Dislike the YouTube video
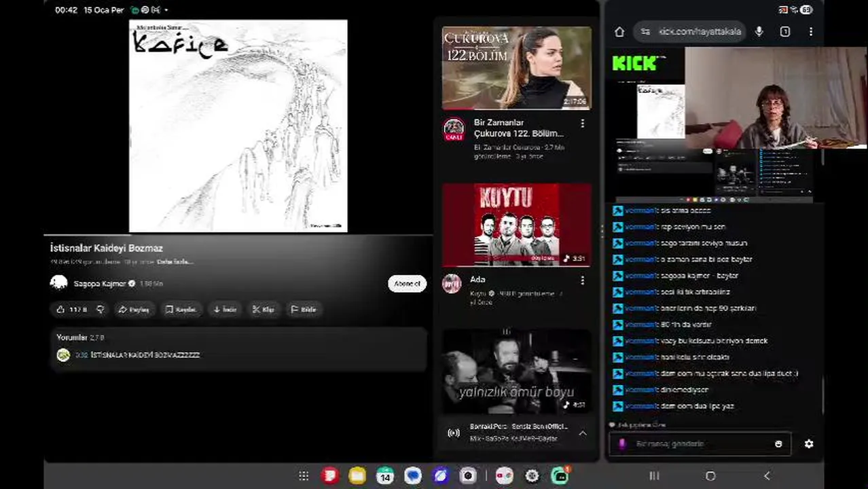868x489 pixels. [101, 310]
